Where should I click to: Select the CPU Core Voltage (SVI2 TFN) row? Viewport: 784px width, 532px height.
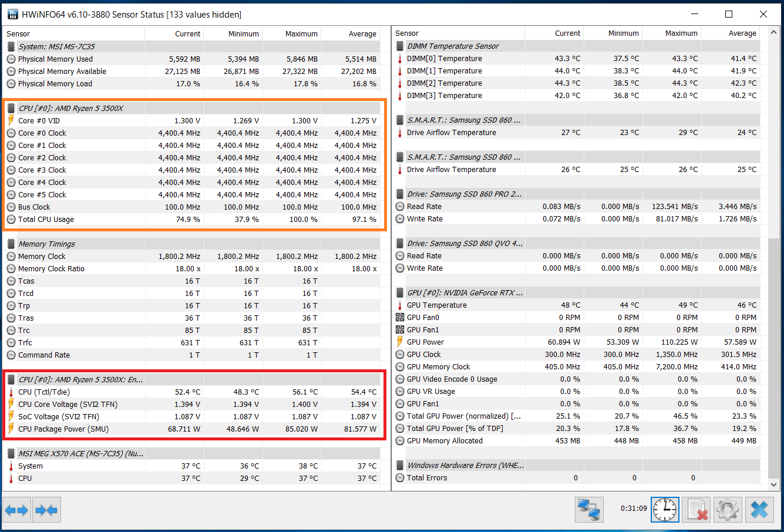pyautogui.click(x=191, y=404)
